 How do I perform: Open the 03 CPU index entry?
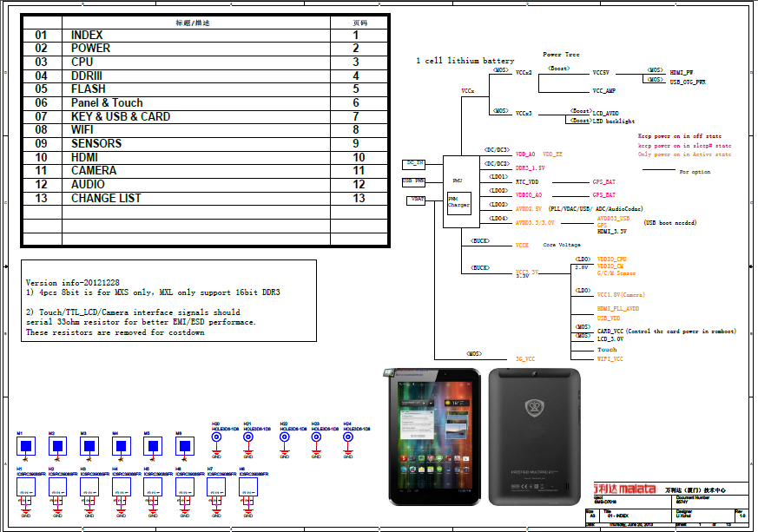pyautogui.click(x=82, y=62)
